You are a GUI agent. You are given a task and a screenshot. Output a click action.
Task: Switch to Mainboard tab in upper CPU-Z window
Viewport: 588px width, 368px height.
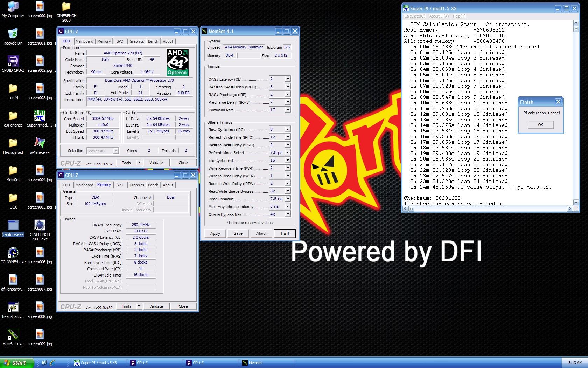click(84, 41)
